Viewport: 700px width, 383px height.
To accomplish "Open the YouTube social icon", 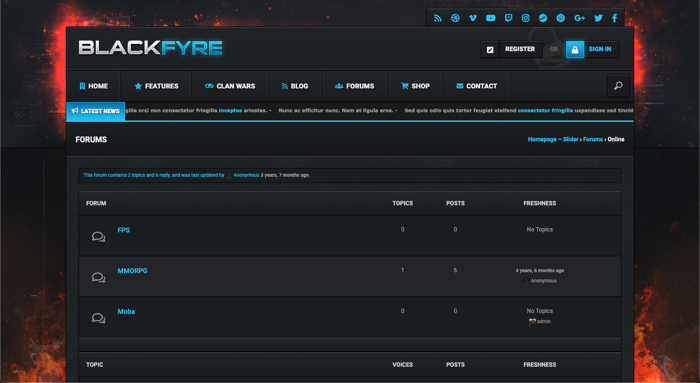I will [491, 18].
